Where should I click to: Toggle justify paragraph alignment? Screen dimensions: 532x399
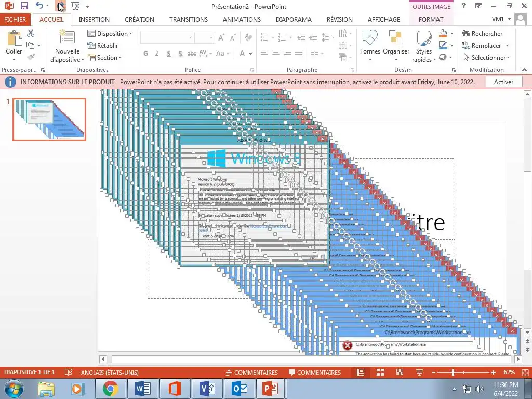pos(299,54)
